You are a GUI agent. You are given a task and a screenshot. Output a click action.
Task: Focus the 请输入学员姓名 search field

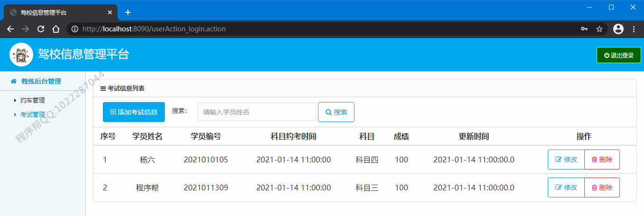(x=256, y=112)
